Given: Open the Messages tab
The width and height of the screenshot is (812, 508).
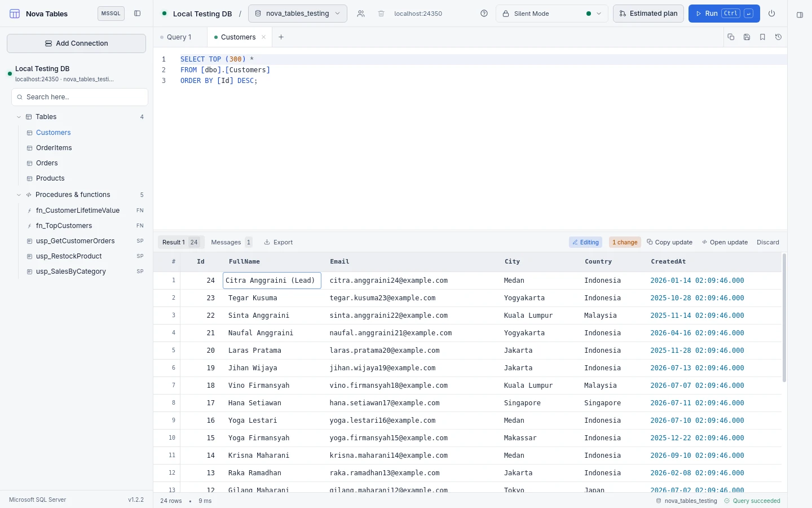Looking at the screenshot, I should coord(231,242).
